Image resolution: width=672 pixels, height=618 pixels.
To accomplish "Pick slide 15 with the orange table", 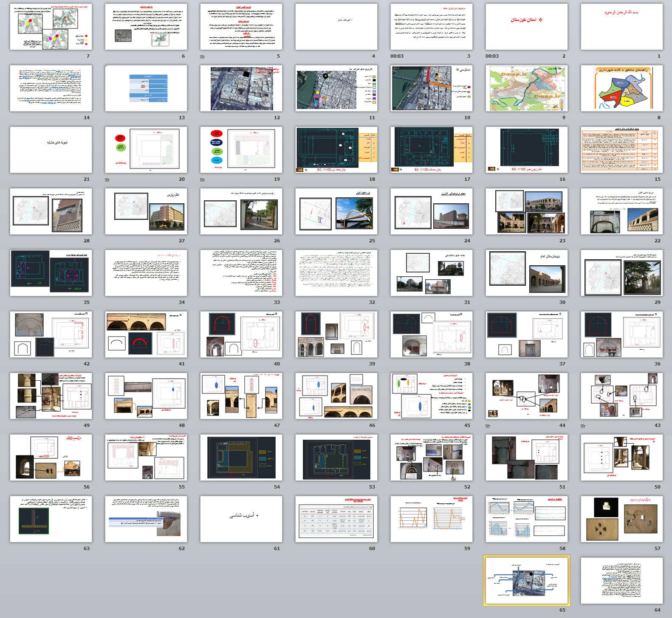I will (621, 150).
